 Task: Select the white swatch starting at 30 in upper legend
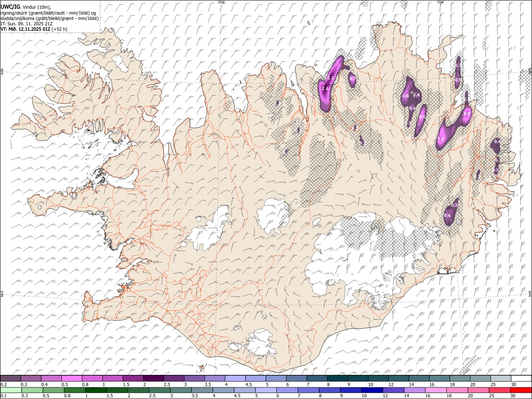coord(521,379)
